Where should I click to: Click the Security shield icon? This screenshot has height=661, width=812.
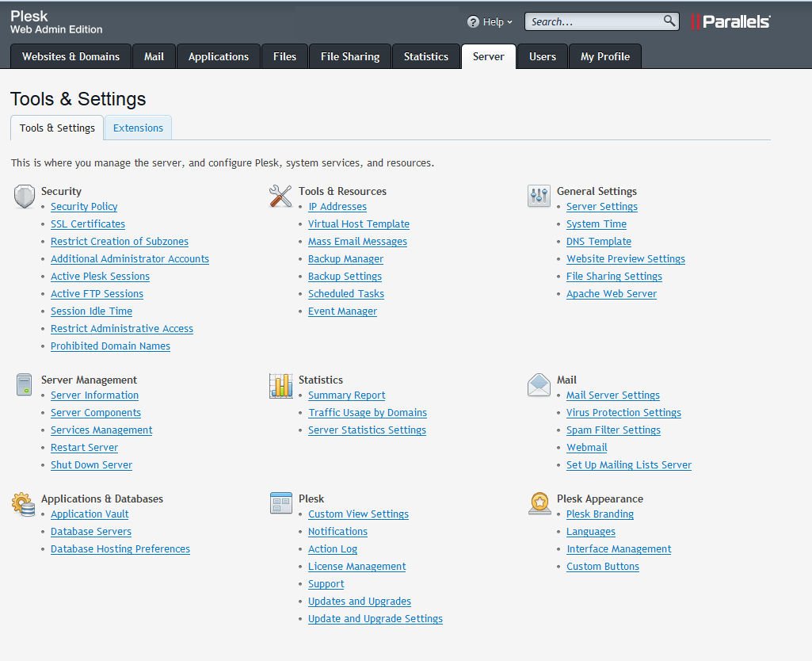25,197
